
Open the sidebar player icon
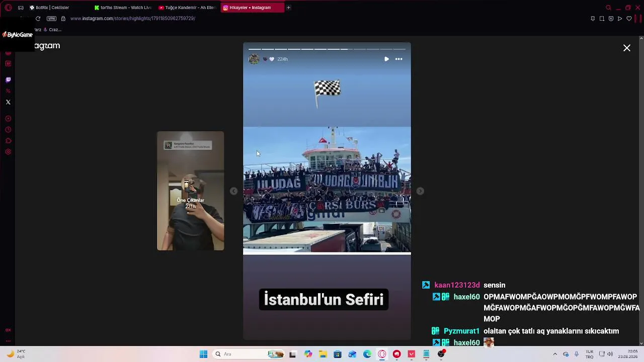click(8, 119)
